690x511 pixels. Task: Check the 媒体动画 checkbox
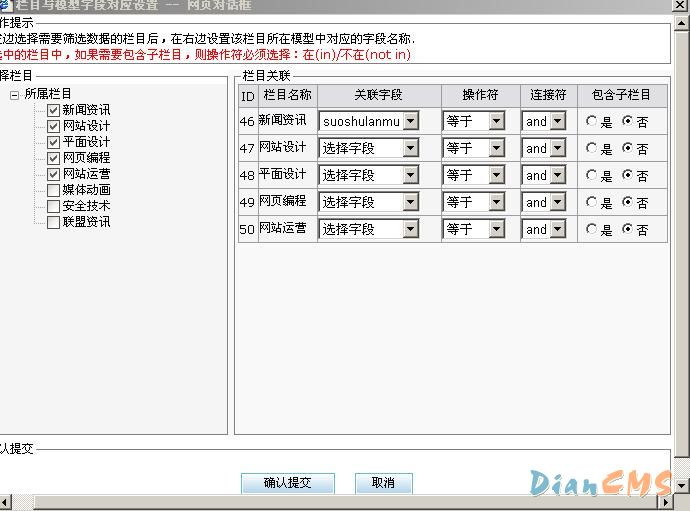pyautogui.click(x=54, y=190)
